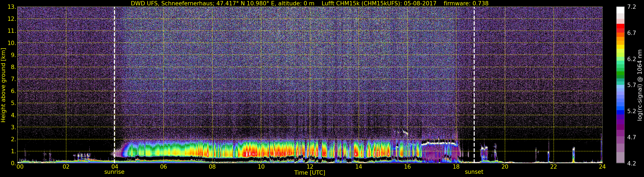Click the time tick label '02'

[x=66, y=167]
